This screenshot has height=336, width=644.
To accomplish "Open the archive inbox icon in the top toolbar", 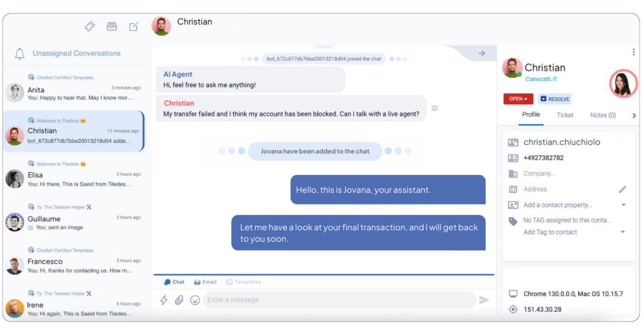I will tap(112, 27).
